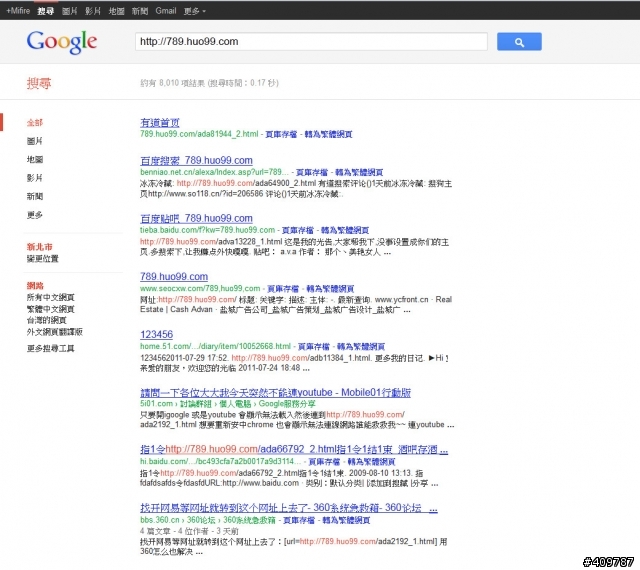Open the Mobile01行動版 youtube result title

coord(275,392)
